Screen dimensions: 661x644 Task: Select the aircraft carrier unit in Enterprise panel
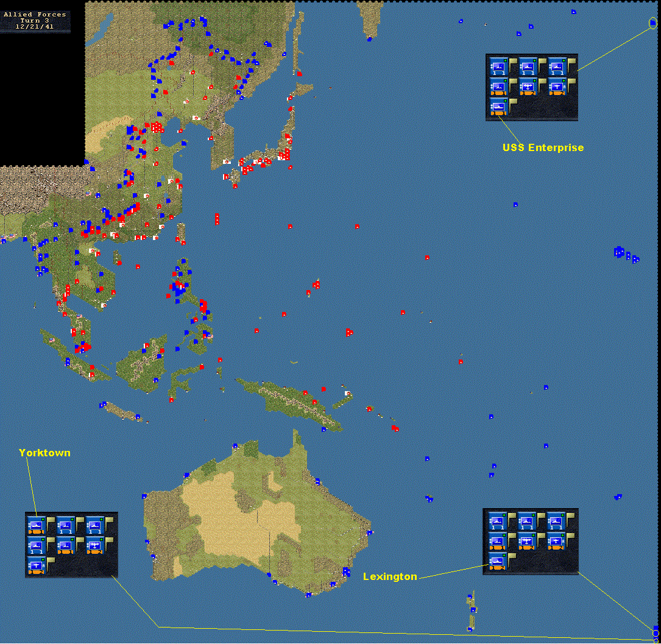(498, 107)
